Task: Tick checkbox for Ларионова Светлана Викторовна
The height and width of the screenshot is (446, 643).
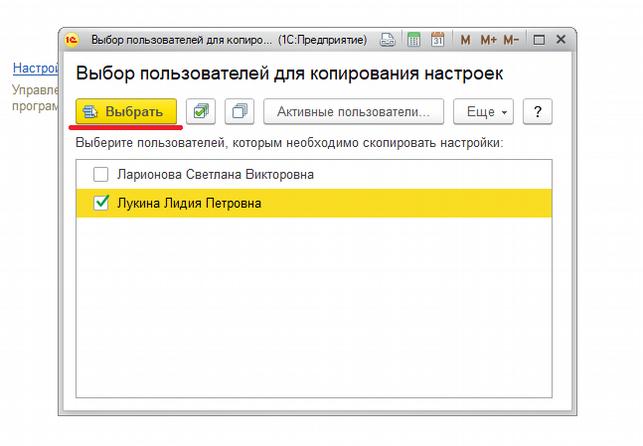Action: pyautogui.click(x=100, y=174)
